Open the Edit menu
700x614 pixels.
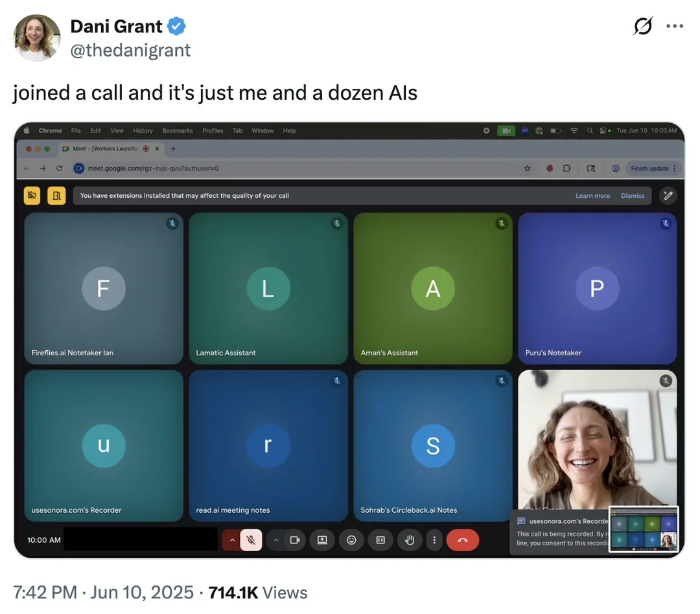point(95,130)
